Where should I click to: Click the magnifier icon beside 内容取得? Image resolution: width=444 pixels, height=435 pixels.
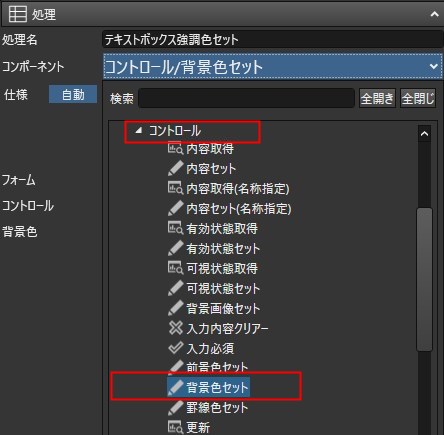pos(175,148)
